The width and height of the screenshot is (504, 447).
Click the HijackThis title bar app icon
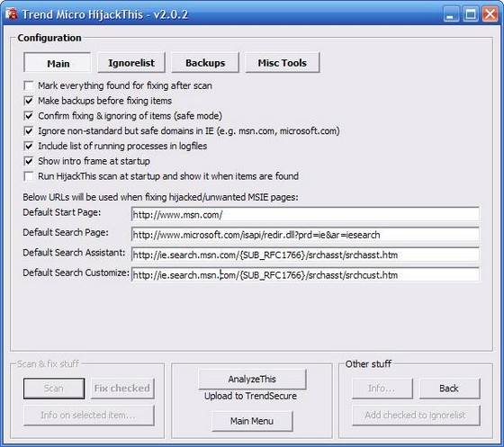pos(11,14)
